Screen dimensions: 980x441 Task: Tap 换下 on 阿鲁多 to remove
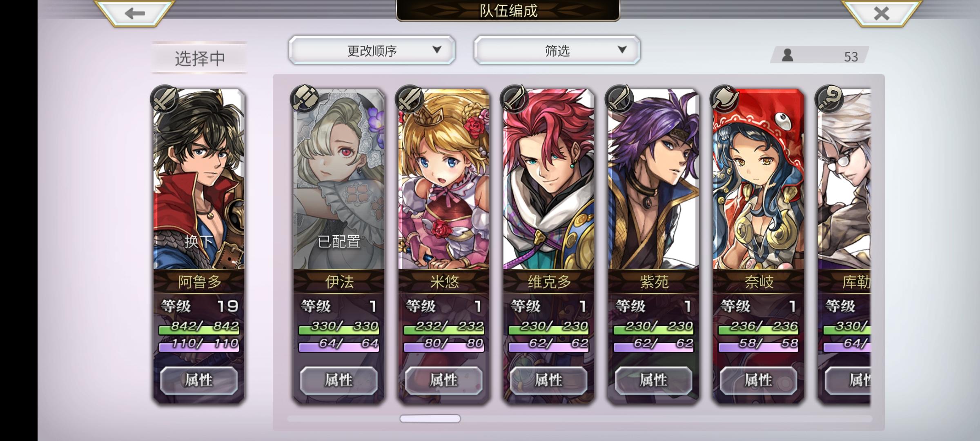(x=199, y=241)
